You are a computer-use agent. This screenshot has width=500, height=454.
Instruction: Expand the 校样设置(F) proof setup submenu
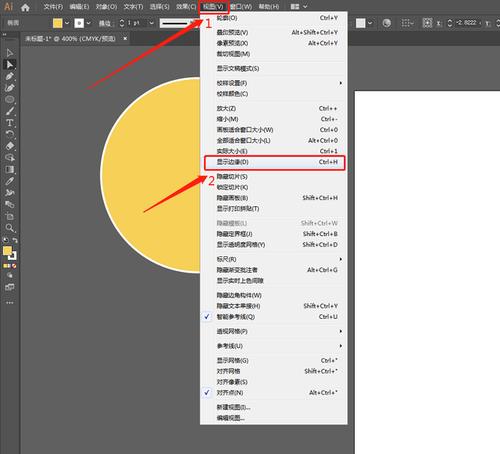pos(273,83)
